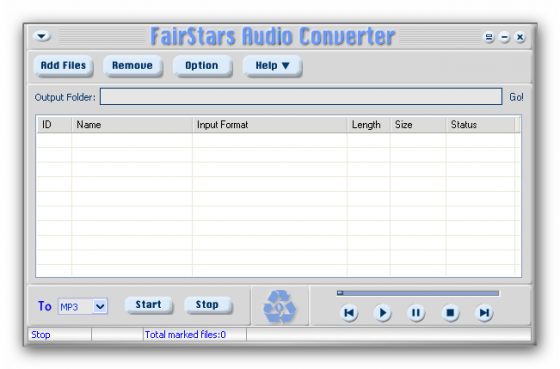Click the Remove button
Screen dimensions: 560x369
132,66
